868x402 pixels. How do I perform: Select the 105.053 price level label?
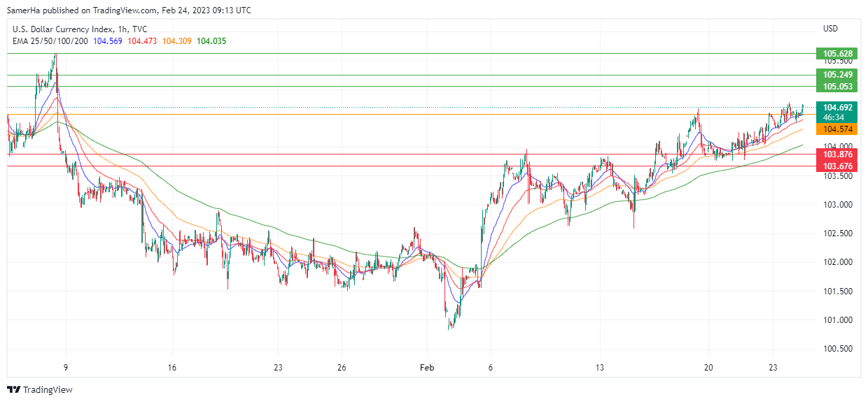click(x=837, y=87)
